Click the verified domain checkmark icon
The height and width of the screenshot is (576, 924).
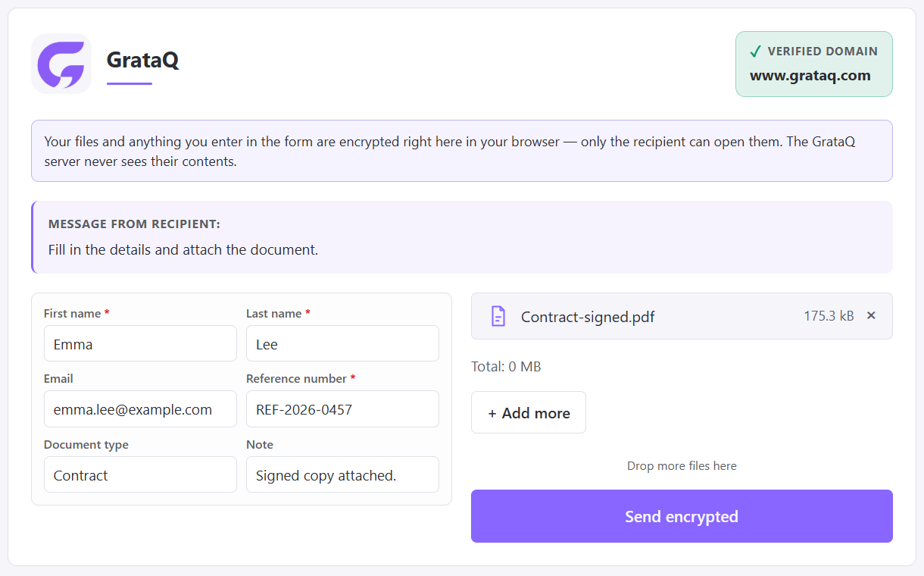(x=755, y=52)
